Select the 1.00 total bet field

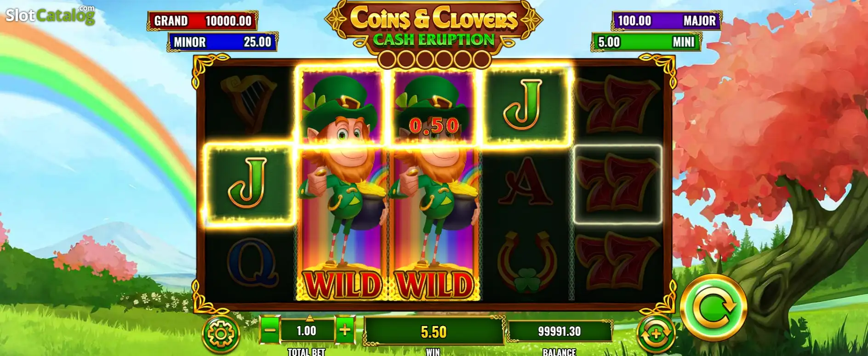[307, 331]
